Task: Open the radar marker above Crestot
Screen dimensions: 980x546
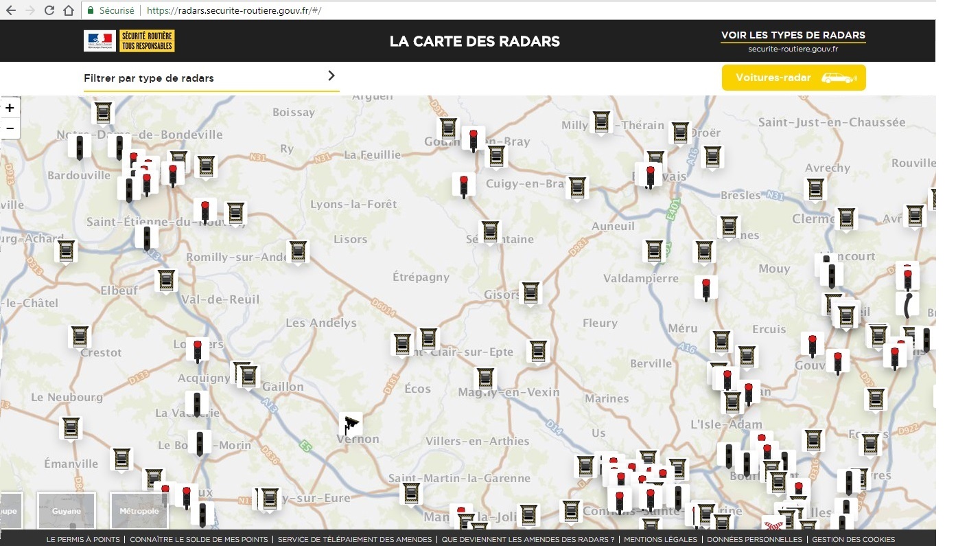Action: pyautogui.click(x=80, y=336)
